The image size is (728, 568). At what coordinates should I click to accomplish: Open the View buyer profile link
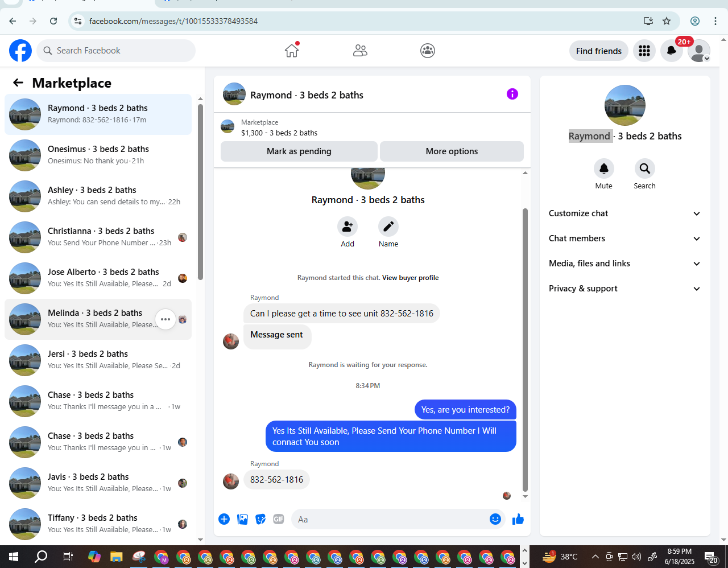coord(411,278)
